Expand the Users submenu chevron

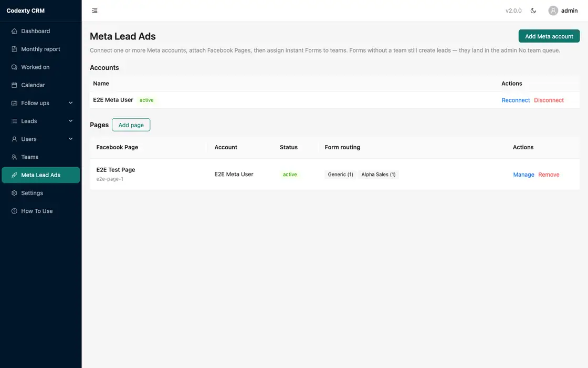click(70, 139)
